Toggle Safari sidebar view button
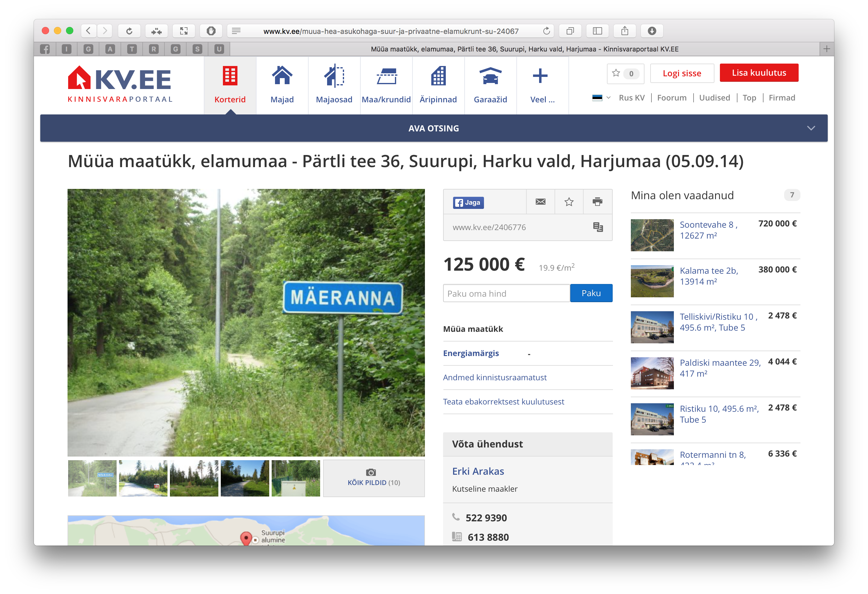Screen dimensions: 868x594 [597, 31]
